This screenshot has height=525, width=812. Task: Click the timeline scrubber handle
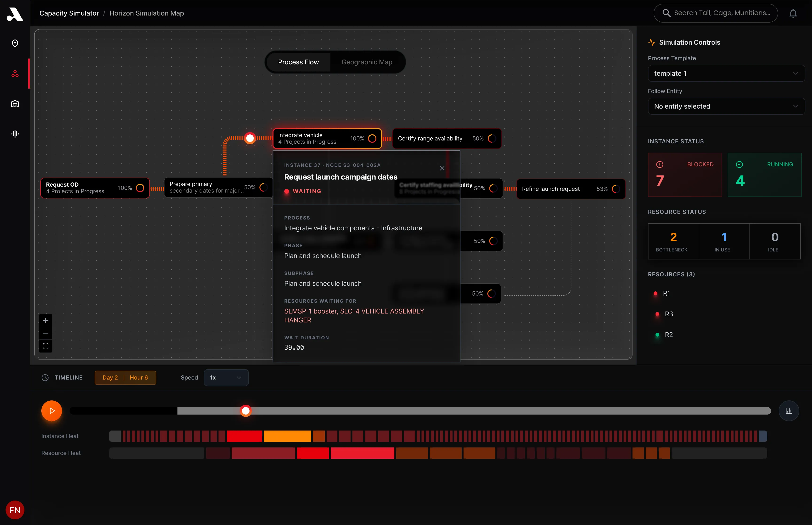click(245, 411)
